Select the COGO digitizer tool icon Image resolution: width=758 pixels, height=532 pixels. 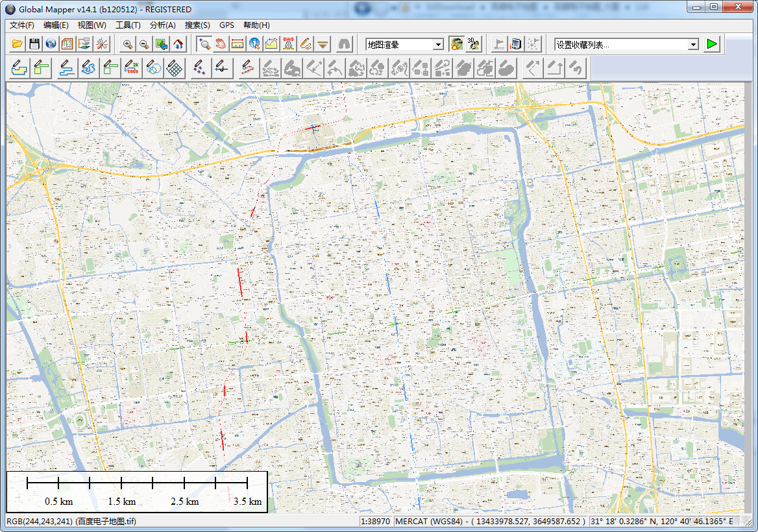tap(132, 67)
